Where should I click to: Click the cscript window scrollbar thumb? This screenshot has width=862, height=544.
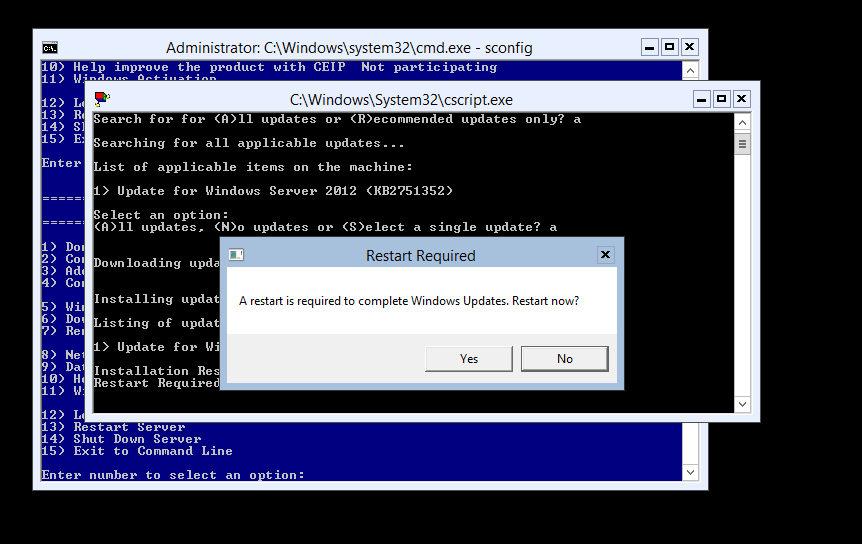point(742,145)
